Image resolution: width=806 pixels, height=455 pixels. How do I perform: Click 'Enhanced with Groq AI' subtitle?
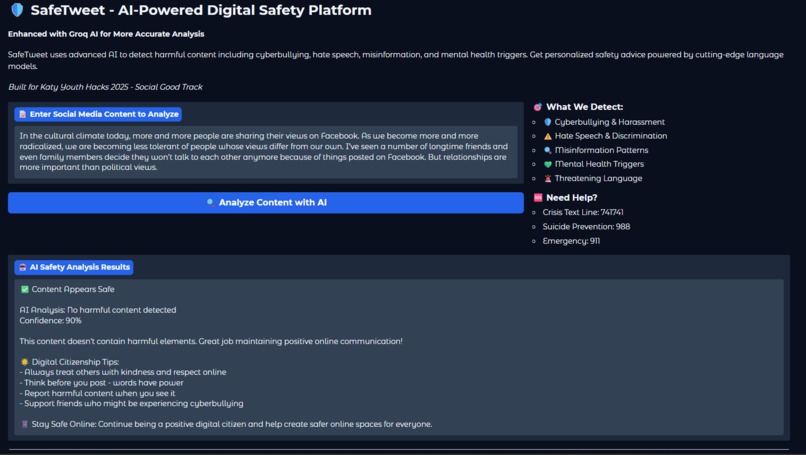[x=106, y=34]
